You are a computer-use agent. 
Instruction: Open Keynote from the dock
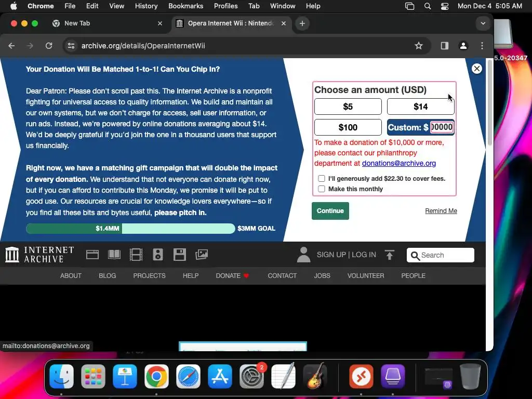click(125, 377)
